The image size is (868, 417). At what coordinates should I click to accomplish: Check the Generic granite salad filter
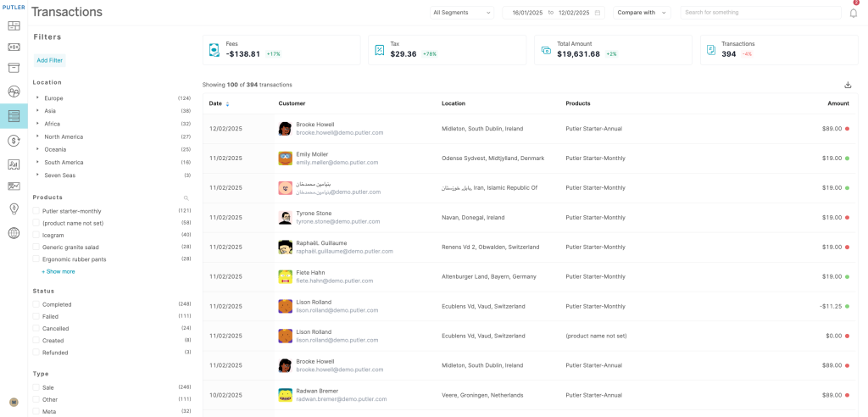point(36,247)
